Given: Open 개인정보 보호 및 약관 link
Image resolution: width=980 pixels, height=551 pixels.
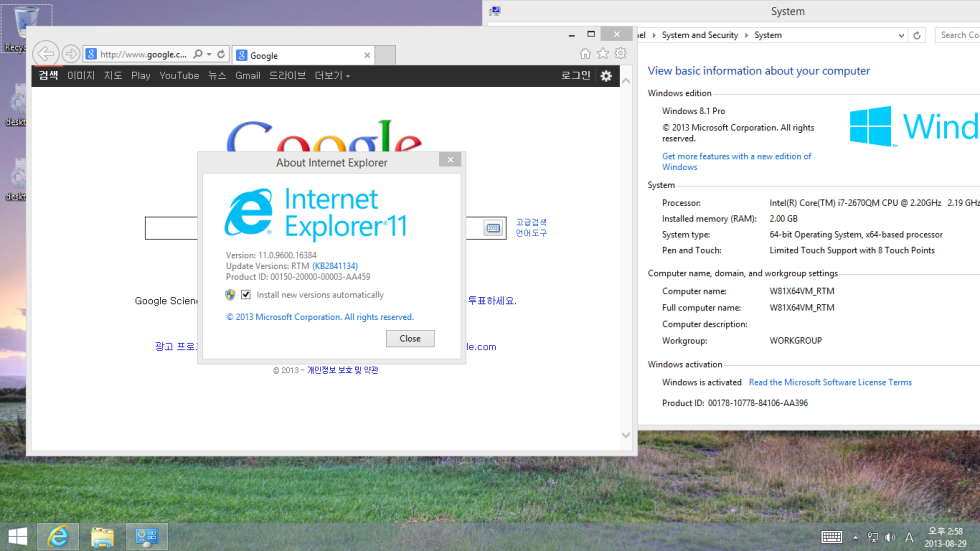Looking at the screenshot, I should (x=342, y=370).
